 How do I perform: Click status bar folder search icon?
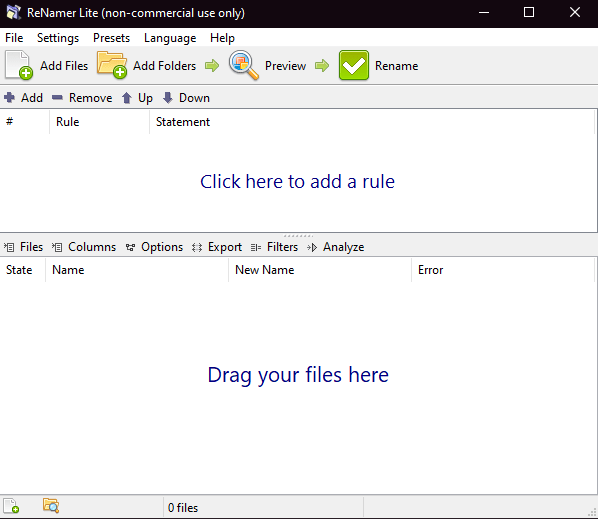pos(51,506)
